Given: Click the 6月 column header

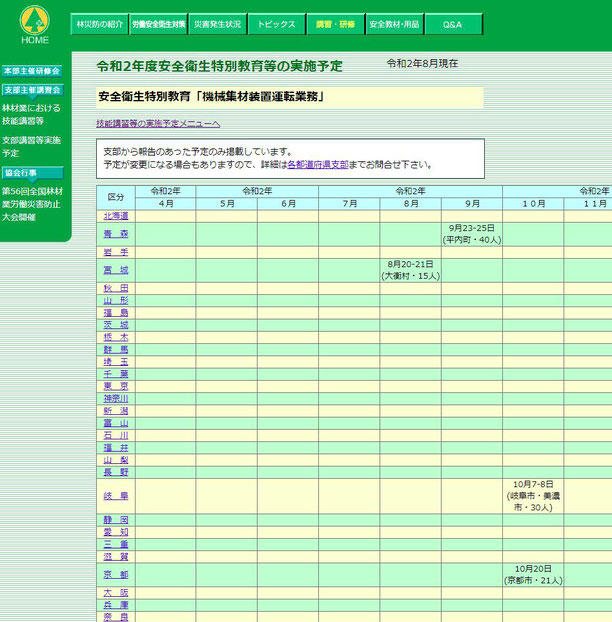Looking at the screenshot, I should coord(288,203).
